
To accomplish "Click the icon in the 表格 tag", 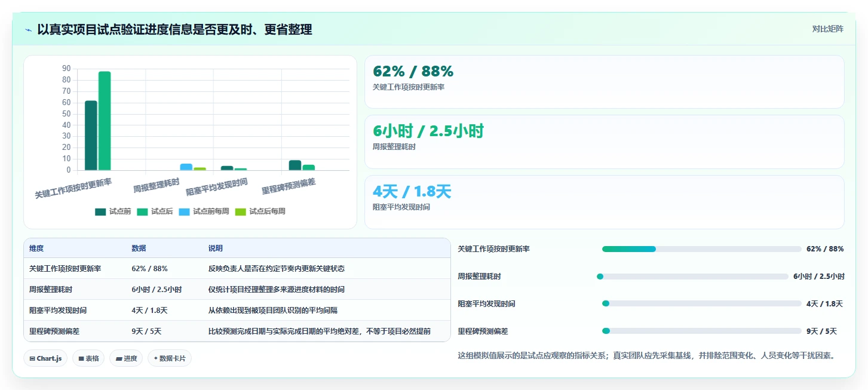I will coord(81,359).
